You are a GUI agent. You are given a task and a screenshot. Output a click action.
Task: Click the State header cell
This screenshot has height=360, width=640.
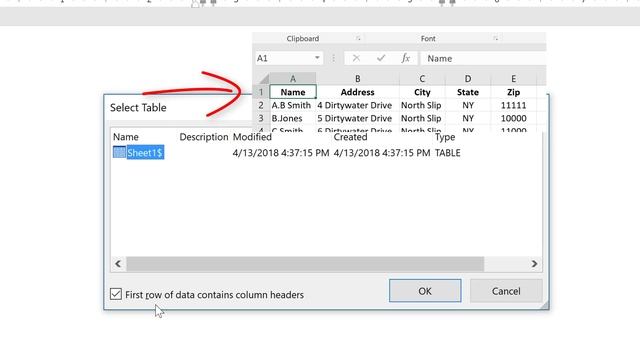coord(468,92)
